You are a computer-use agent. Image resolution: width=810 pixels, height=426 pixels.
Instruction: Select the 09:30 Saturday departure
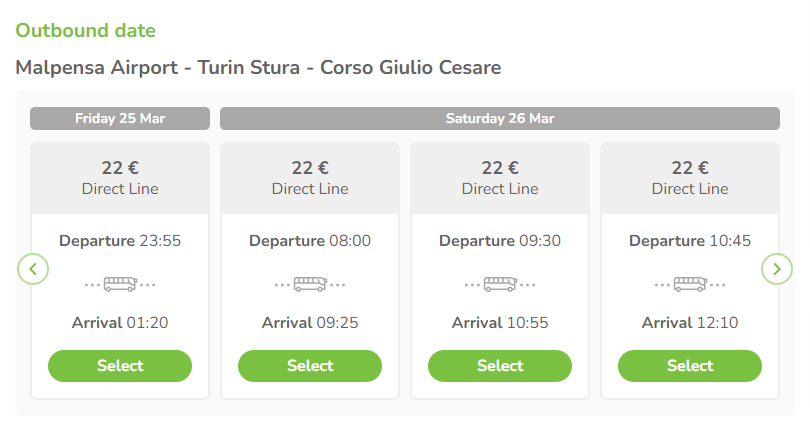coord(500,366)
